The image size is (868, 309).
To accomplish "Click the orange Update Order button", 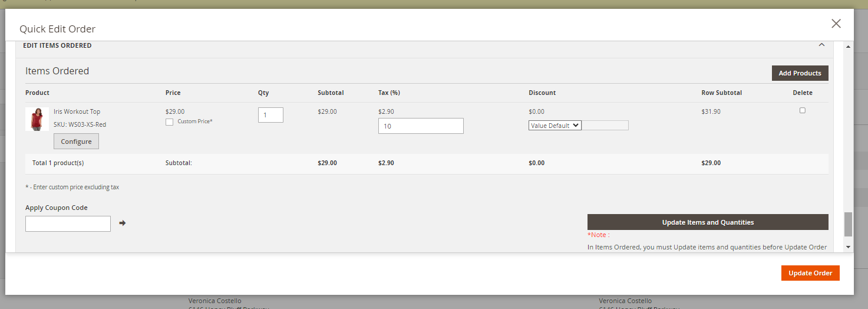I will pyautogui.click(x=810, y=273).
